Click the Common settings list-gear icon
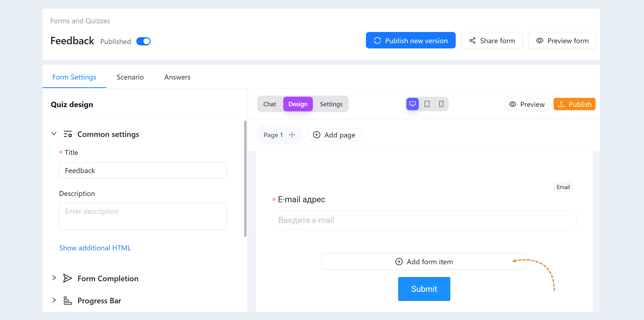644x320 pixels. click(68, 134)
